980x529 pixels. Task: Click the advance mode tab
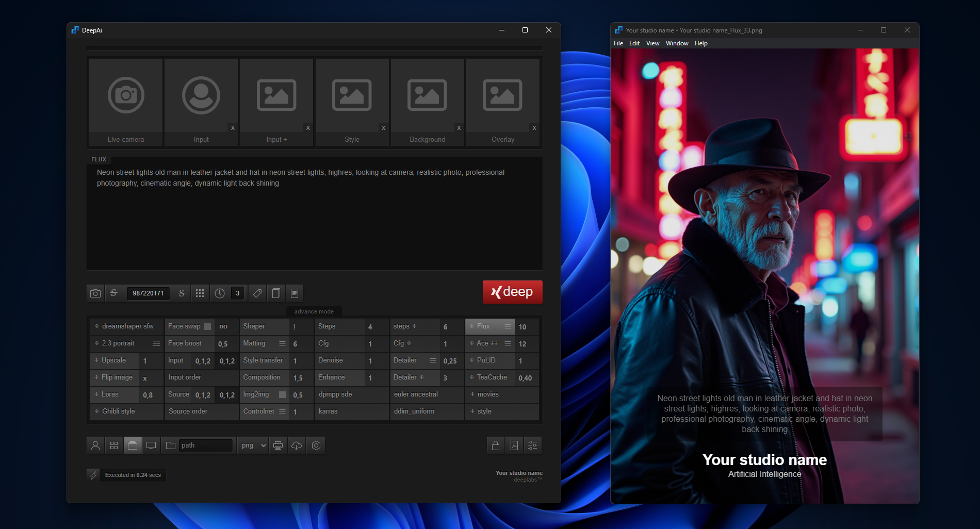click(x=314, y=311)
